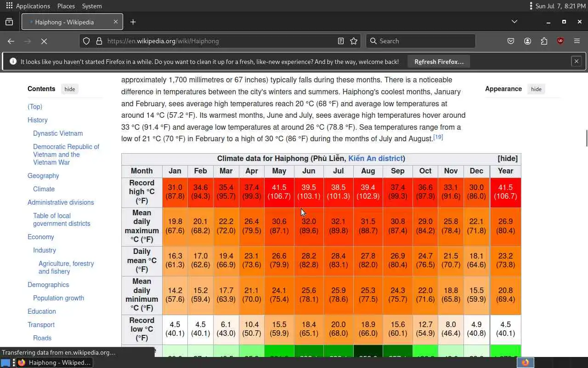Open the Kiến An district link
The height and width of the screenshot is (368, 588).
pyautogui.click(x=375, y=159)
